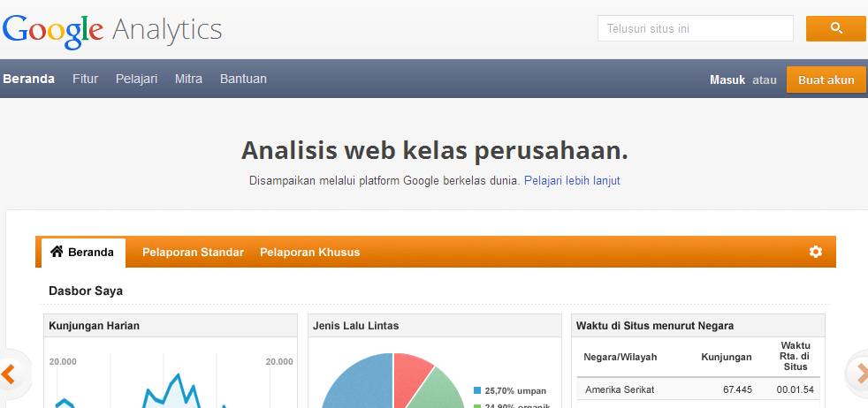This screenshot has height=408, width=868.
Task: Switch to the Pelaporan Khusus tab
Action: [x=310, y=253]
